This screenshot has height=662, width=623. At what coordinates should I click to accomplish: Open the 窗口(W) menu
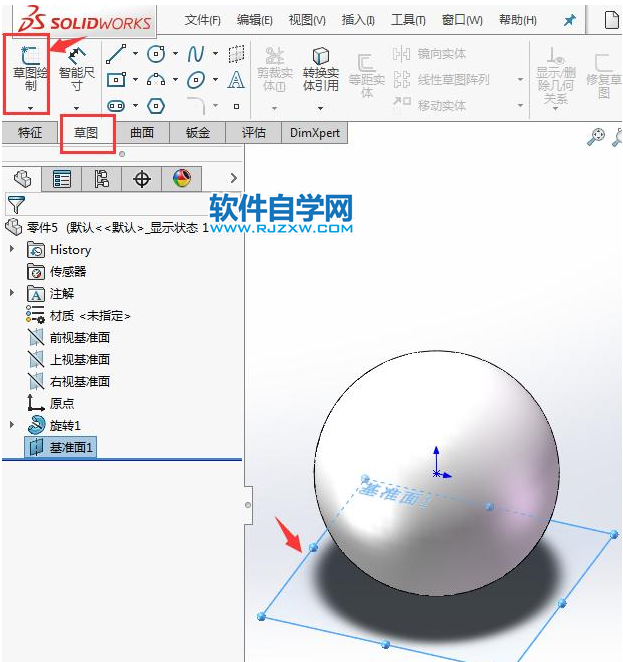pyautogui.click(x=462, y=20)
